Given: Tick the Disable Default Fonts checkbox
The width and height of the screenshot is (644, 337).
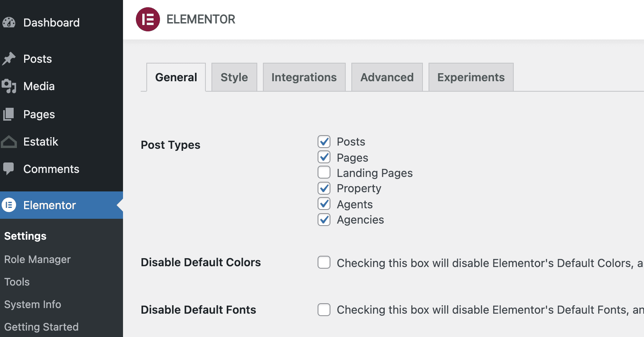Looking at the screenshot, I should (x=324, y=310).
